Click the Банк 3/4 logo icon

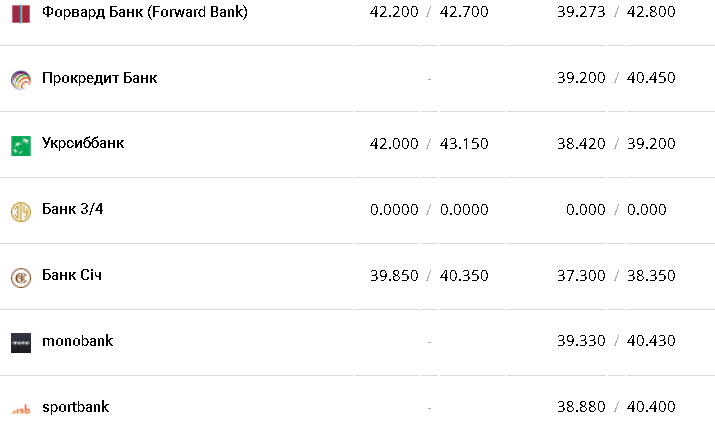tap(21, 211)
